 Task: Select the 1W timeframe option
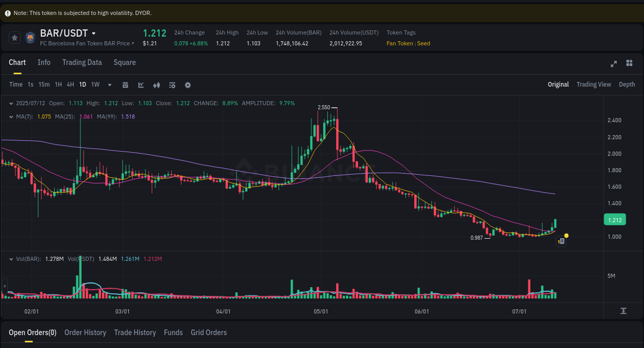click(95, 84)
